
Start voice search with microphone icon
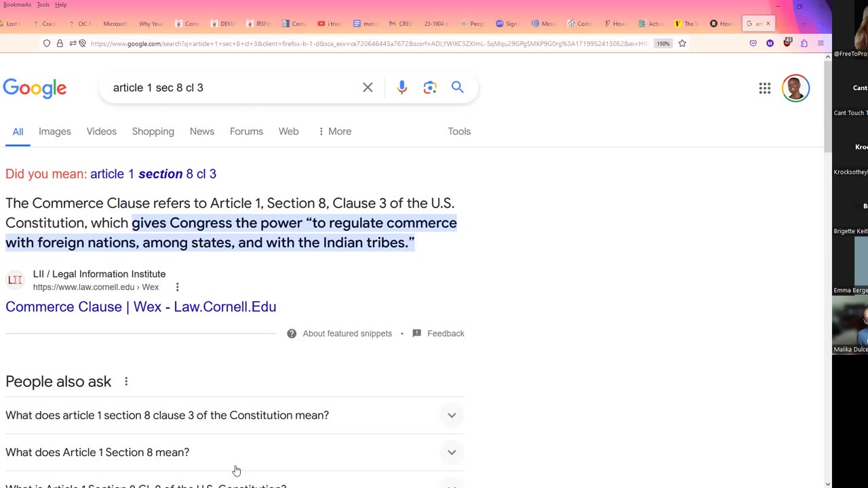coord(402,87)
